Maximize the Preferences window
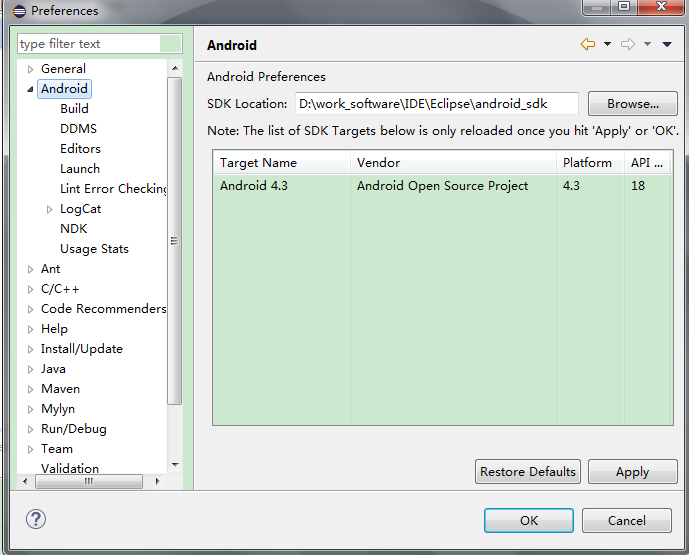Image resolution: width=689 pixels, height=555 pixels. pyautogui.click(x=624, y=7)
